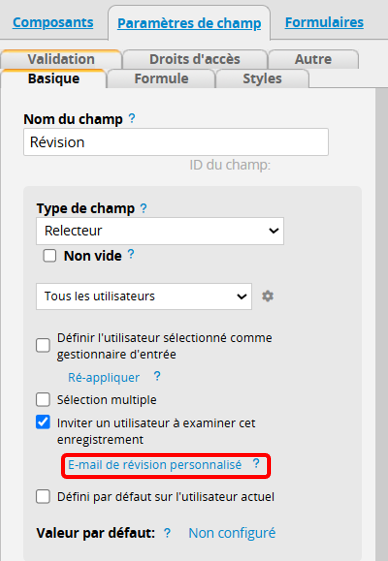Enable the Non vide checkbox

point(50,256)
